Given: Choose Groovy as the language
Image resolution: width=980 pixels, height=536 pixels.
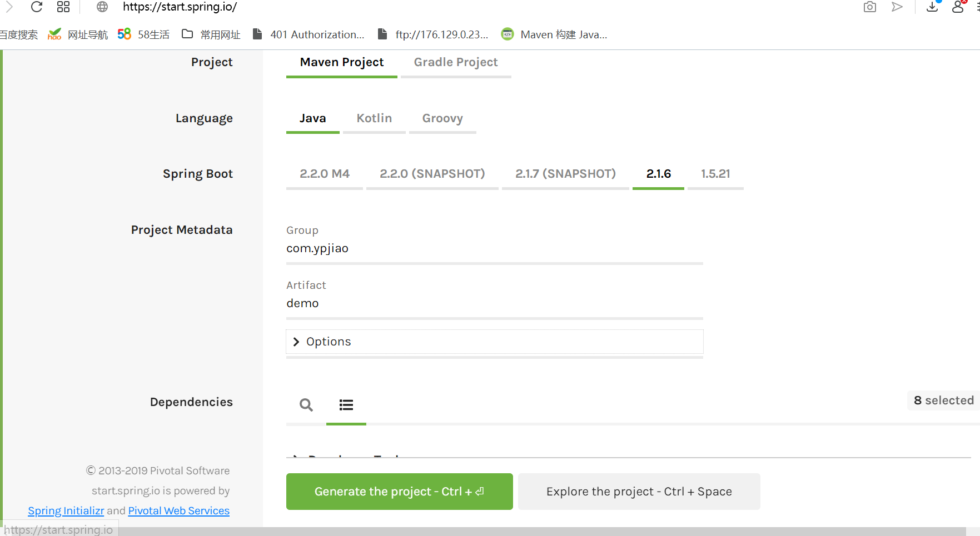Looking at the screenshot, I should 442,118.
